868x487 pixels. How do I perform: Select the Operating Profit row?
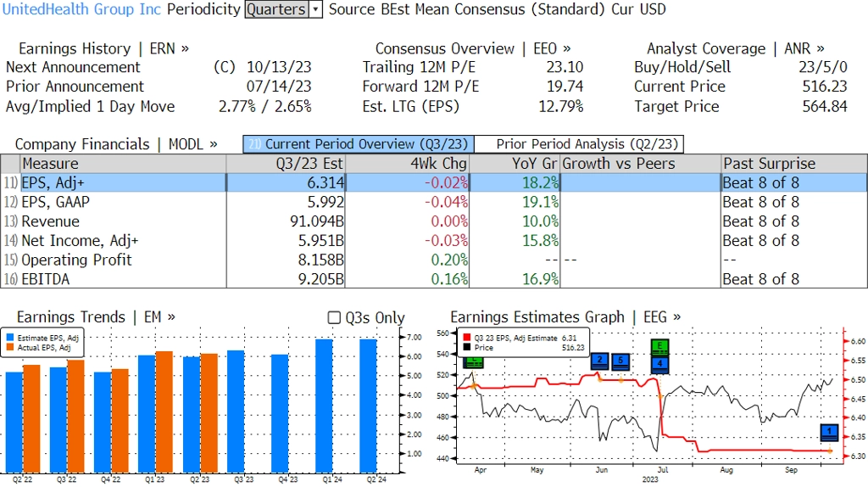[434, 260]
